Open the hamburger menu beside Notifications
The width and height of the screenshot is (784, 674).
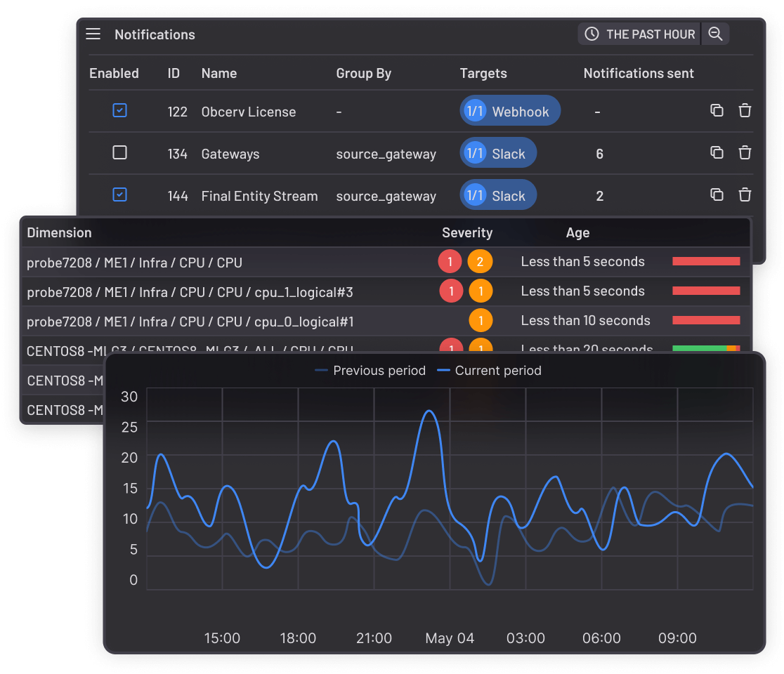click(x=93, y=34)
